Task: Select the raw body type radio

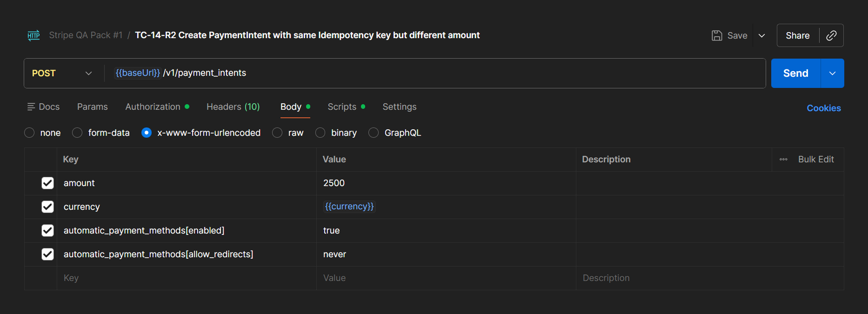Action: [277, 133]
